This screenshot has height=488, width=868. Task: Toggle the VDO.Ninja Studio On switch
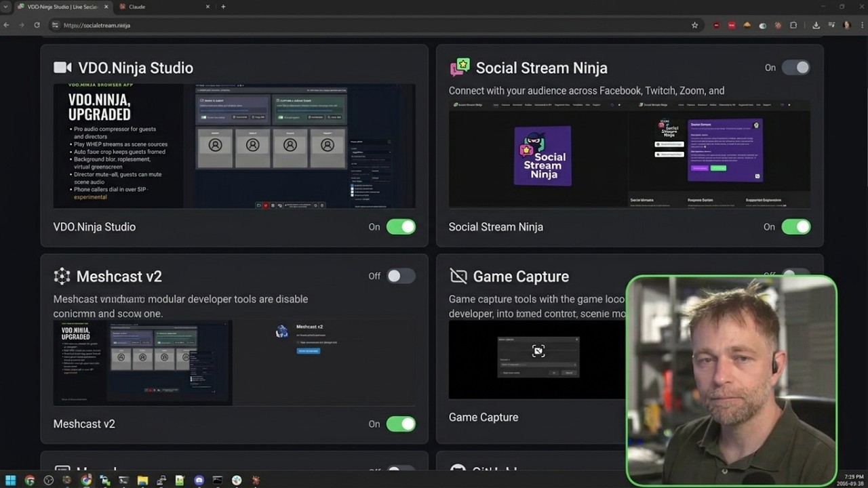point(401,227)
